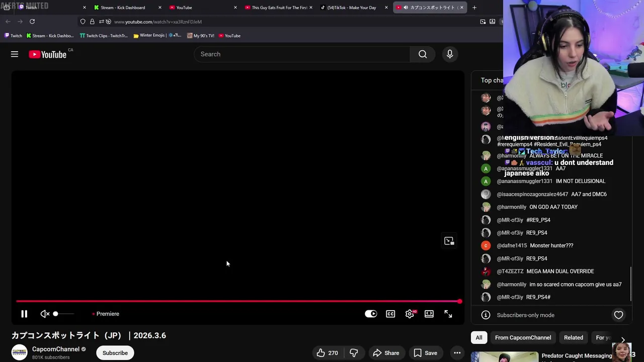Unmute the video via the speaker icon
Screen dimensions: 644x362
(x=45, y=314)
